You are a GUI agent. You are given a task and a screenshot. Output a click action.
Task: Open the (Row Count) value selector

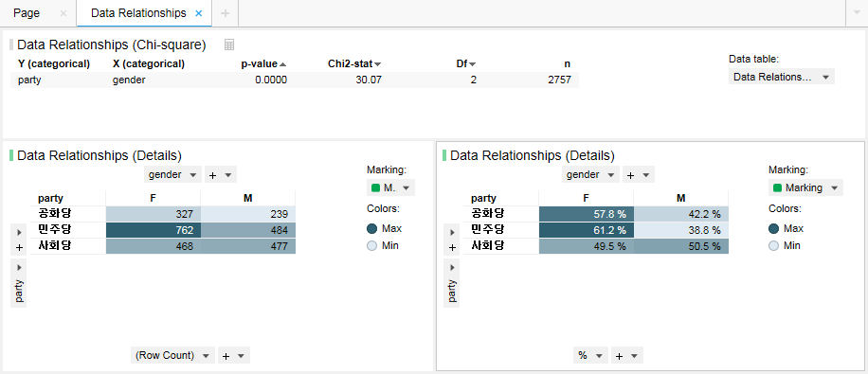point(172,355)
